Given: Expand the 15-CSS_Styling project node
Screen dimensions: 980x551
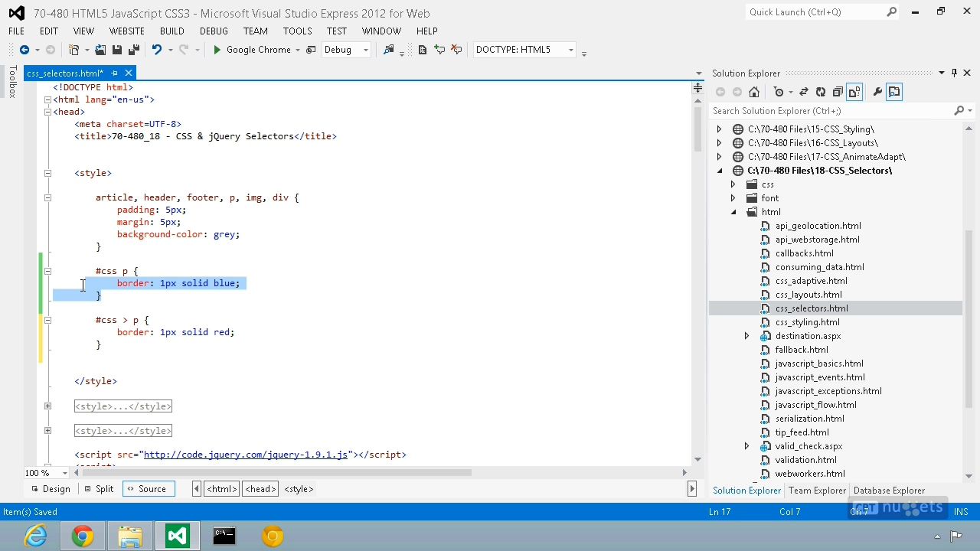Looking at the screenshot, I should [x=719, y=129].
